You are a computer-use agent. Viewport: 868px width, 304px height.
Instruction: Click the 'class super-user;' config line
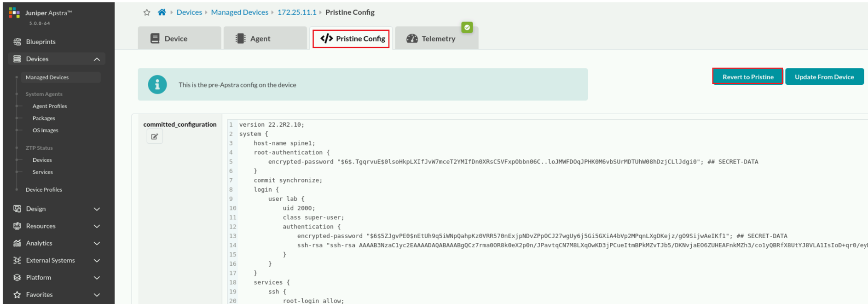[313, 217]
